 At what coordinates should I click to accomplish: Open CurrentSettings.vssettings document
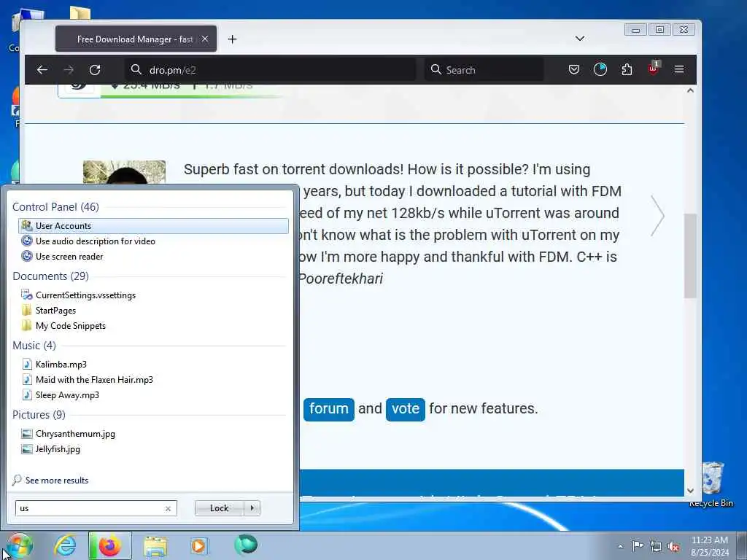click(x=153, y=295)
